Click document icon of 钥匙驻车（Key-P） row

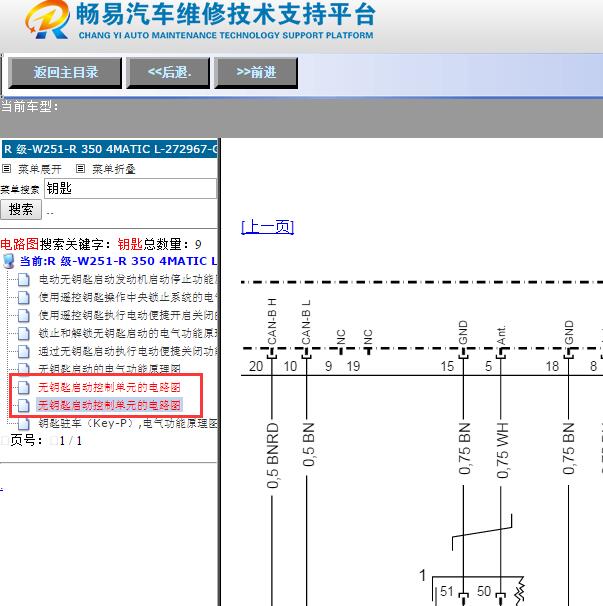pyautogui.click(x=24, y=424)
